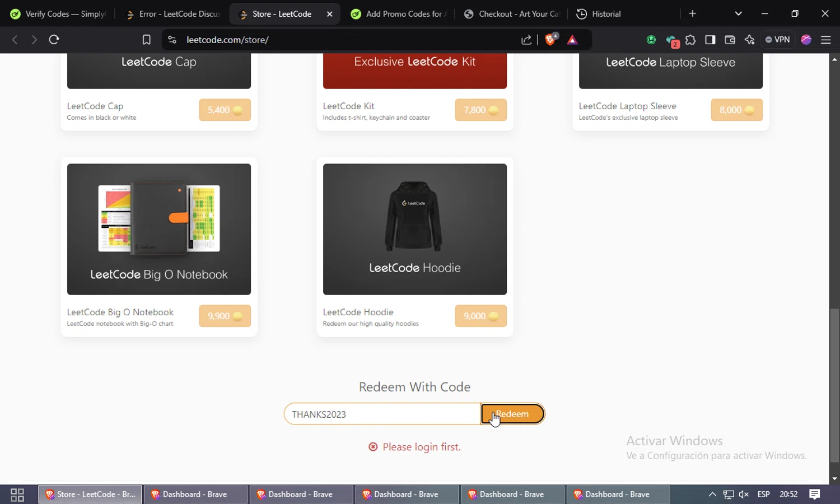The image size is (840, 504).
Task: Click the 'Redeem With Code' heading
Action: click(415, 387)
